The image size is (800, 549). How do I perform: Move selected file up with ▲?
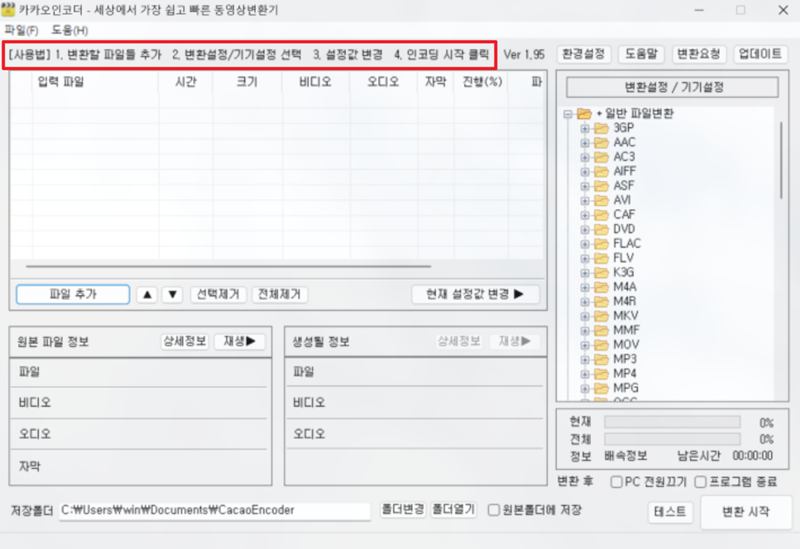(147, 294)
